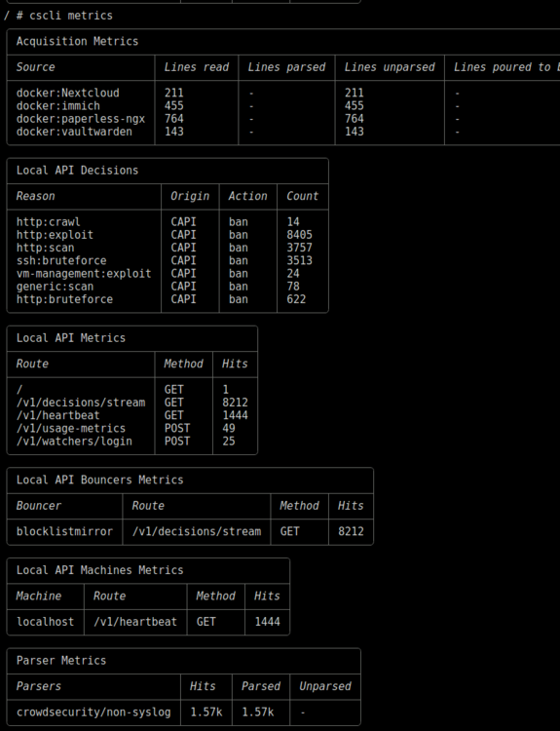
Task: Click the count value 8405
Action: coord(300,235)
